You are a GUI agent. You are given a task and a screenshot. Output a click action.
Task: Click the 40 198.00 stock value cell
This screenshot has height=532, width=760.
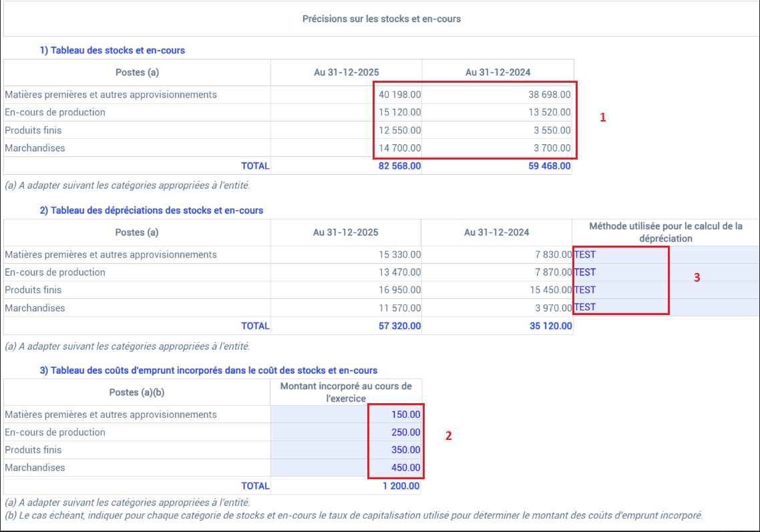(x=347, y=95)
